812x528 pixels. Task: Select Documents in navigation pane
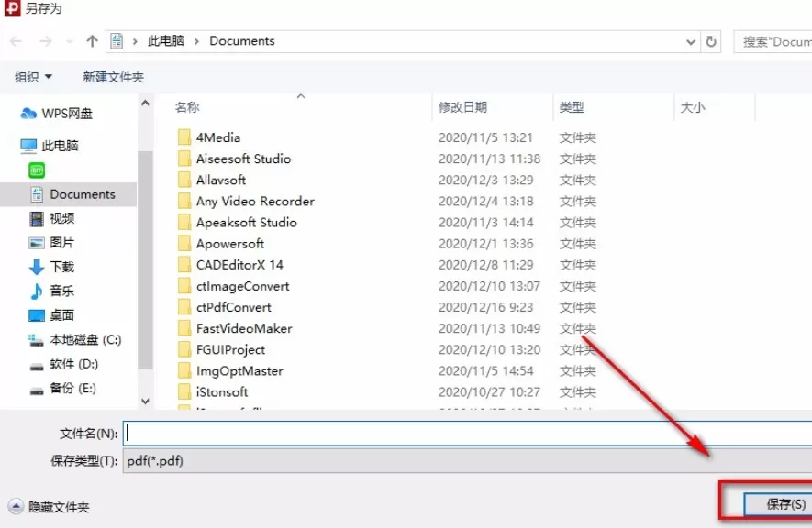coord(72,194)
